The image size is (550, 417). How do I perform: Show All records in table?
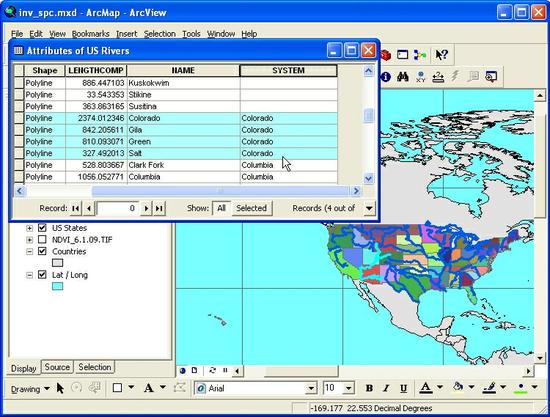[x=221, y=208]
